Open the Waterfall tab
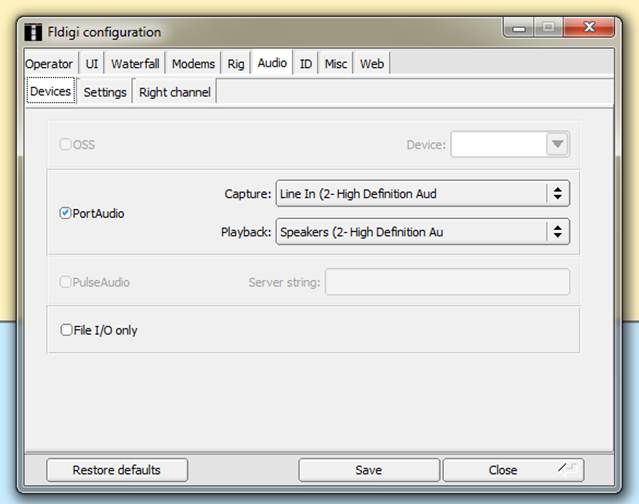Viewport: 639px width, 504px height. point(135,64)
